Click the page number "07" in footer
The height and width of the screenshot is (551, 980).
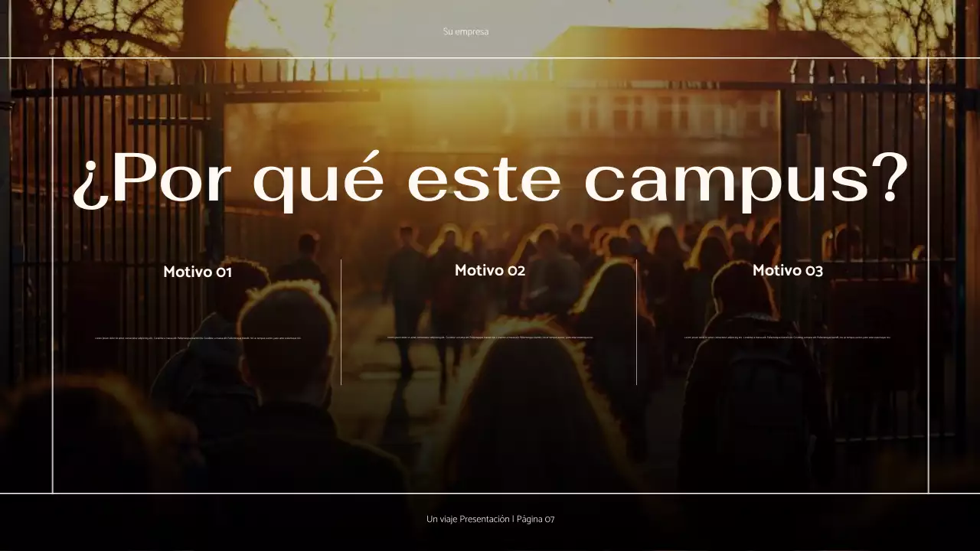tap(549, 518)
